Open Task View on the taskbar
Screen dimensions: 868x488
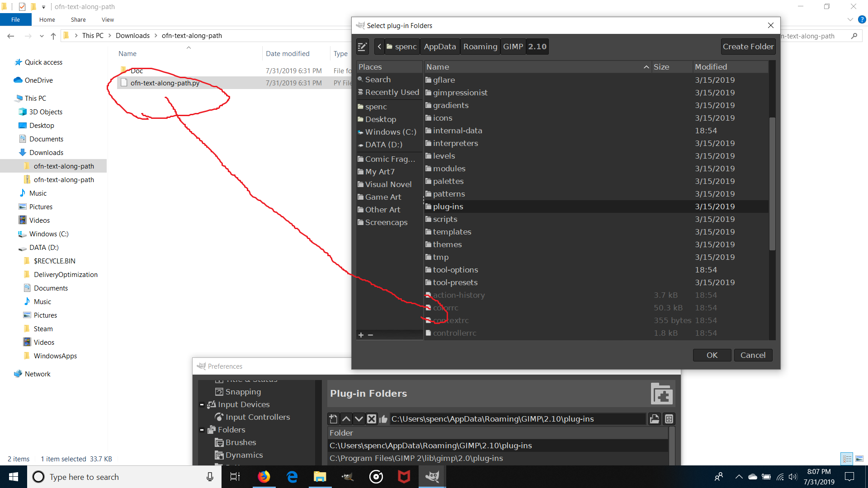coord(235,477)
